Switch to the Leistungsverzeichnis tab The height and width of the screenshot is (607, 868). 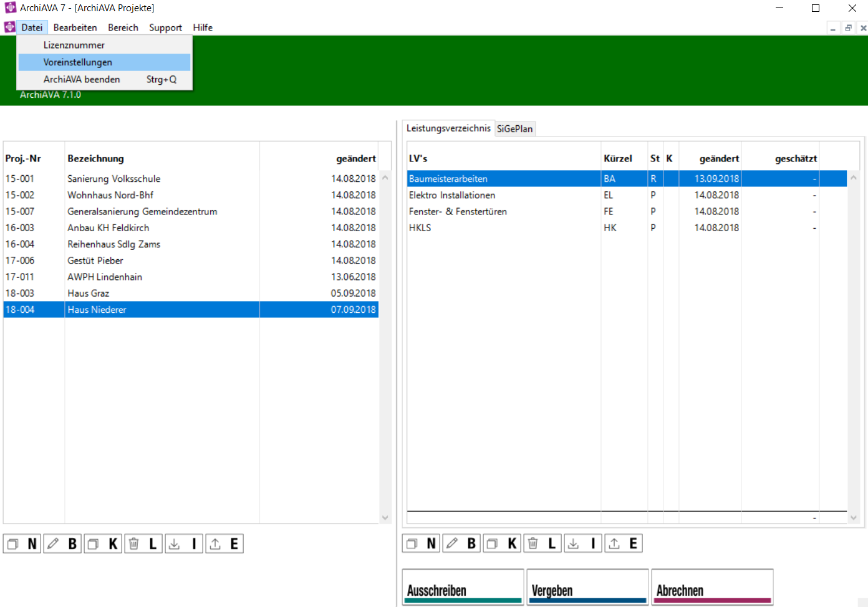(448, 128)
